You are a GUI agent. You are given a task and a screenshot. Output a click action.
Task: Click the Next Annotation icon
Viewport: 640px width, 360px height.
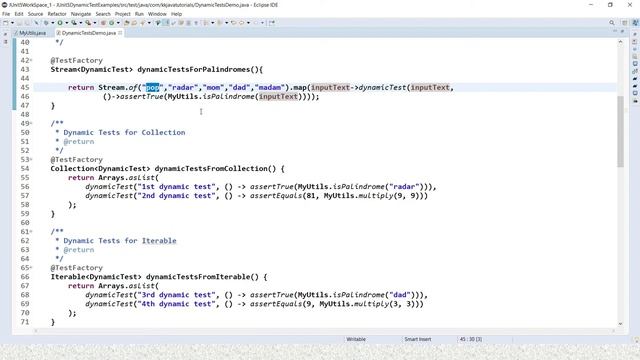(x=206, y=23)
